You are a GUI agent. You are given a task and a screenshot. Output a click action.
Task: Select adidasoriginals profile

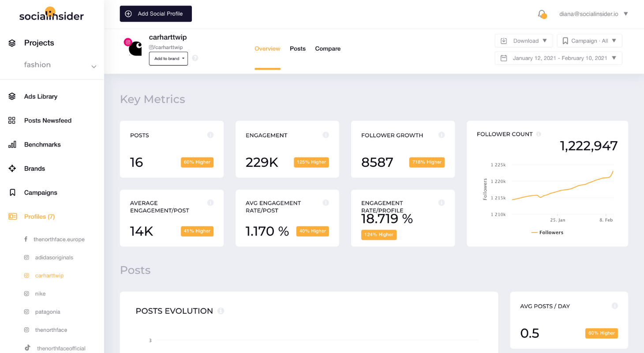pyautogui.click(x=54, y=257)
